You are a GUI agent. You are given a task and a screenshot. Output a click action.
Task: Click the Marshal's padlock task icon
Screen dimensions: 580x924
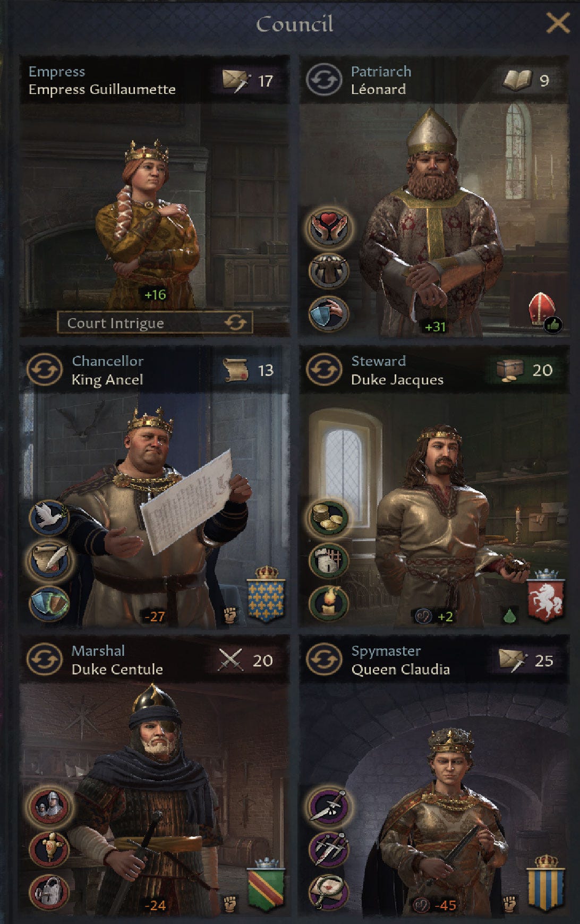point(49,892)
